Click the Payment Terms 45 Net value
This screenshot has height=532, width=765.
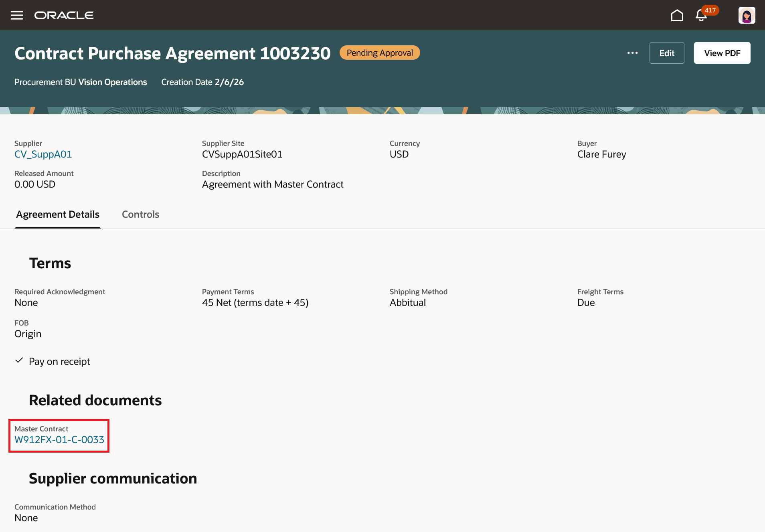point(255,302)
